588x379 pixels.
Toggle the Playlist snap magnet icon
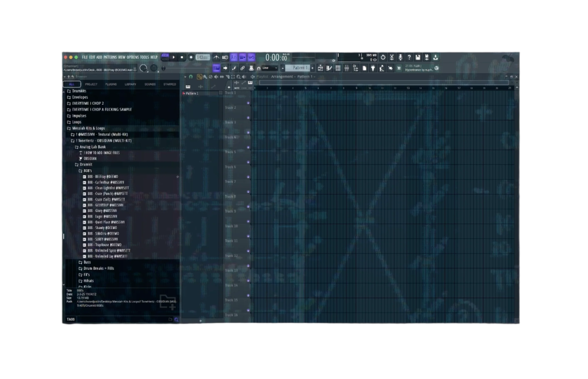[191, 77]
